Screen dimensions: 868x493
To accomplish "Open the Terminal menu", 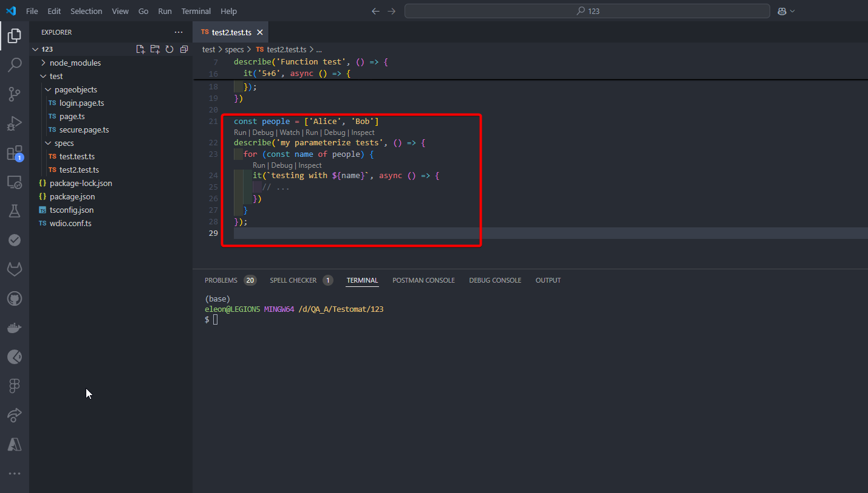I will click(196, 11).
